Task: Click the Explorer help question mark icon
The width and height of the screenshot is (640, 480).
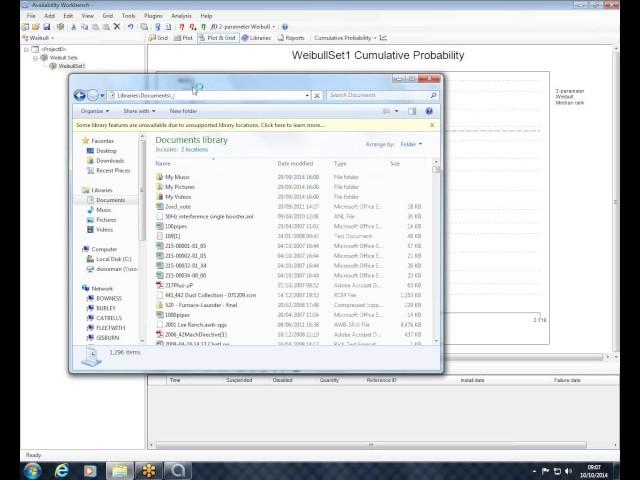Action: tap(429, 111)
